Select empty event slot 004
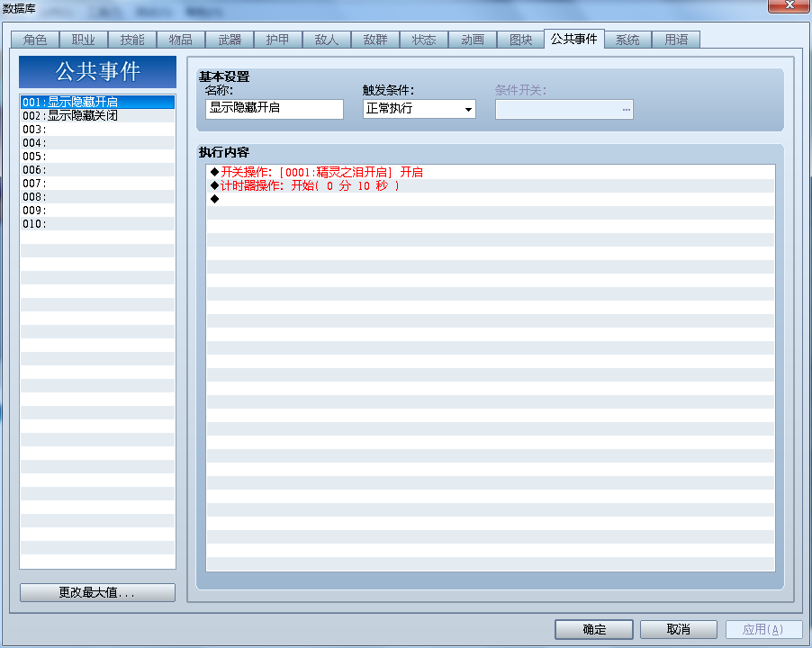The width and height of the screenshot is (812, 648). pos(97,142)
